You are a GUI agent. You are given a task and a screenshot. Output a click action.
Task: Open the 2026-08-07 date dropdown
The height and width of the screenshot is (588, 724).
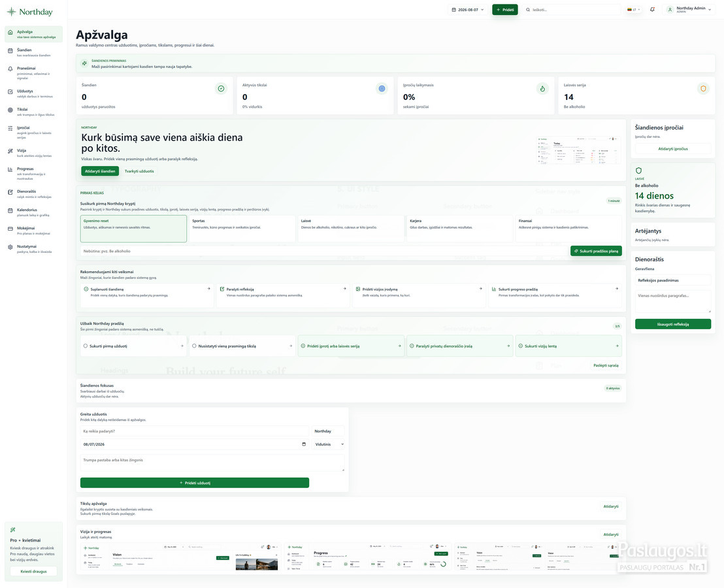pos(468,10)
